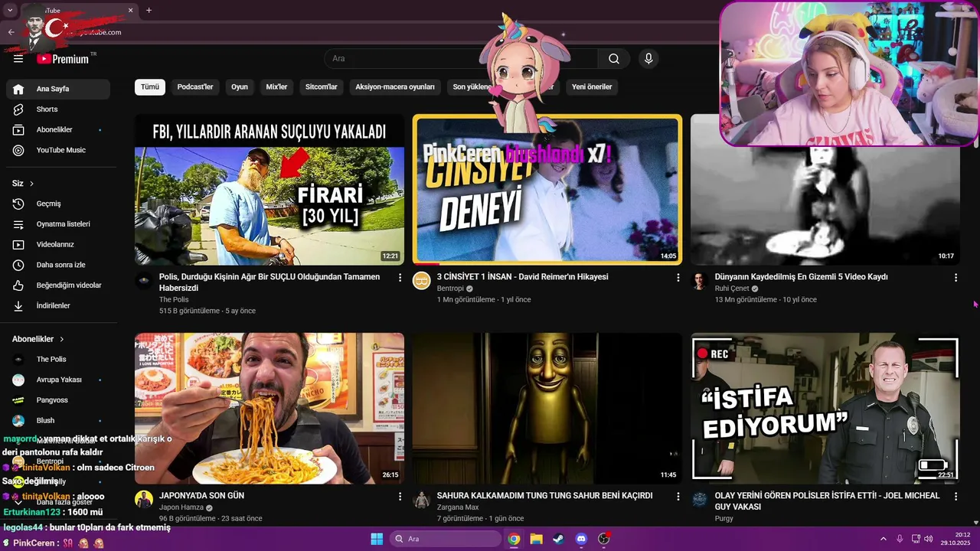
Task: Open options menu for SAHURA KALKAMADIM video
Action: click(678, 497)
